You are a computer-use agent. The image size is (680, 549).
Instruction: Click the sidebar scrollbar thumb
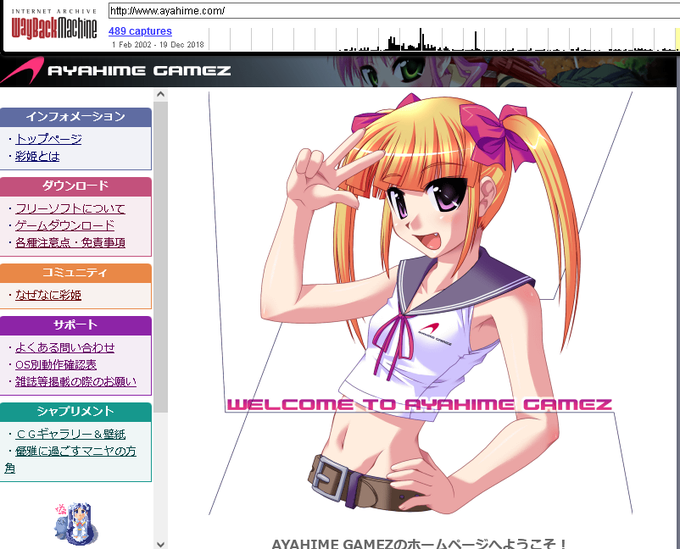click(160, 257)
